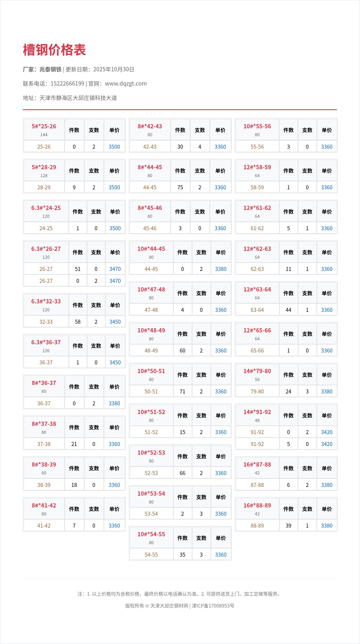Click phone number 15222666199
Screen dimensions: 360x644
(x=67, y=84)
